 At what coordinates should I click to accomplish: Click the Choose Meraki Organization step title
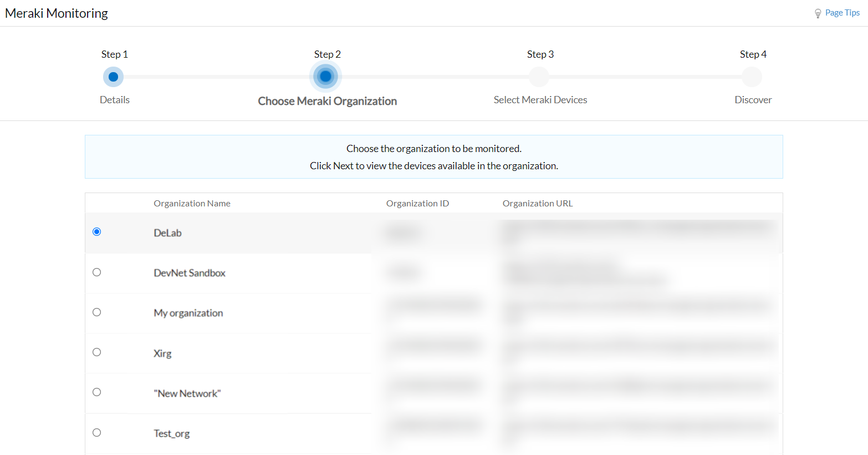tap(327, 101)
